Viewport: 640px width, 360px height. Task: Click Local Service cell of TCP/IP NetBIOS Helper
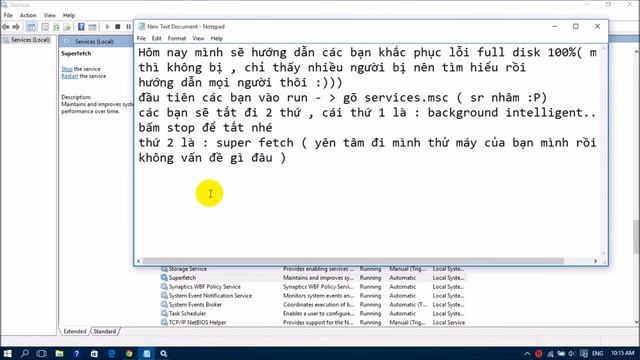click(x=449, y=322)
